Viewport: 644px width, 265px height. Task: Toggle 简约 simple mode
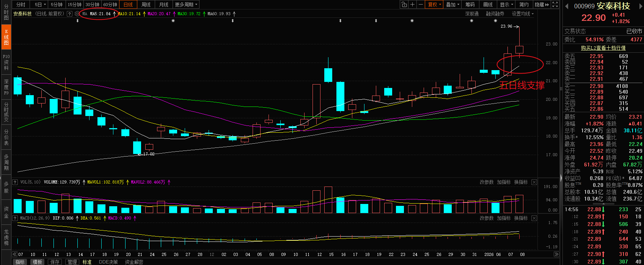pos(524,5)
